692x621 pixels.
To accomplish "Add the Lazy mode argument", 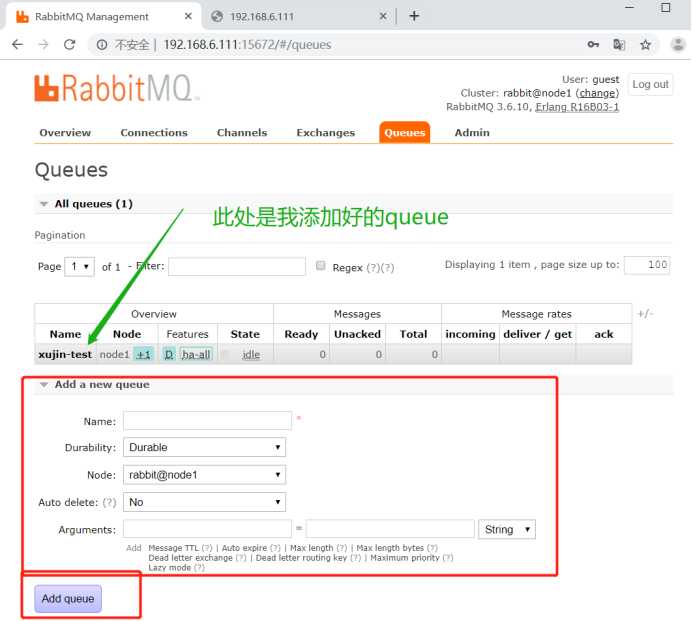I will pyautogui.click(x=169, y=568).
